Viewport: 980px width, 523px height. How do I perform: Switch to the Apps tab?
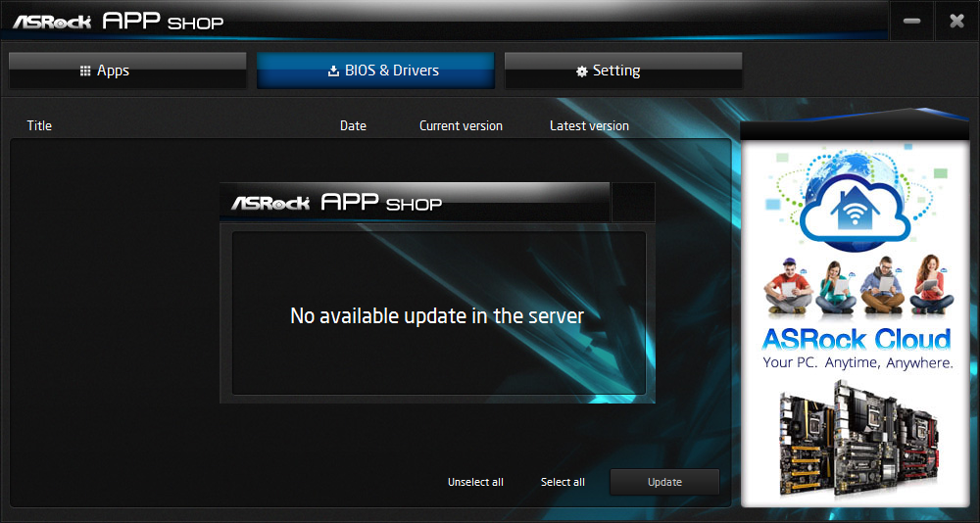coord(127,71)
